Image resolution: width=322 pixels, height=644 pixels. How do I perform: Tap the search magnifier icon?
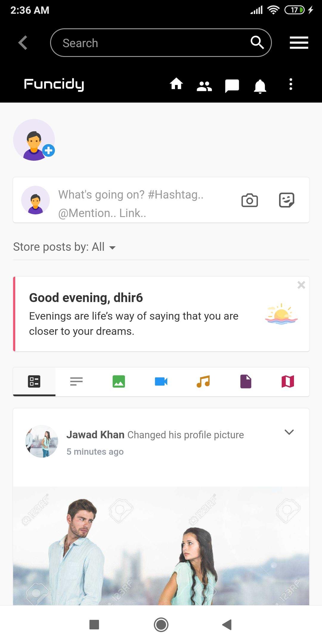pos(257,42)
